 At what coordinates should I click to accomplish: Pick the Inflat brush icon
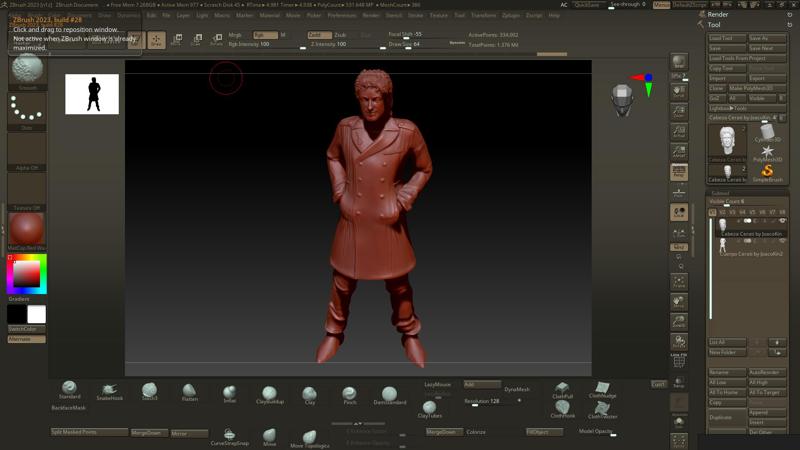tap(229, 391)
